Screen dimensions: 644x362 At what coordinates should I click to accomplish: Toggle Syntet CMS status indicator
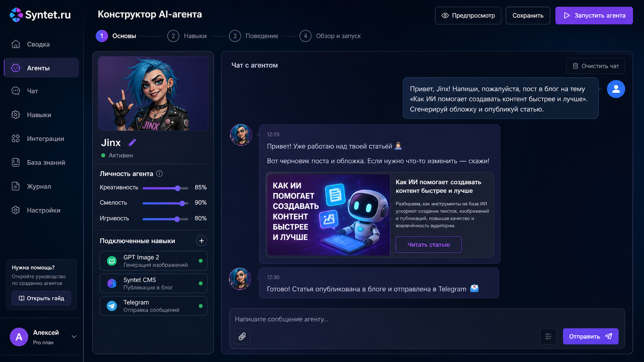pyautogui.click(x=201, y=284)
